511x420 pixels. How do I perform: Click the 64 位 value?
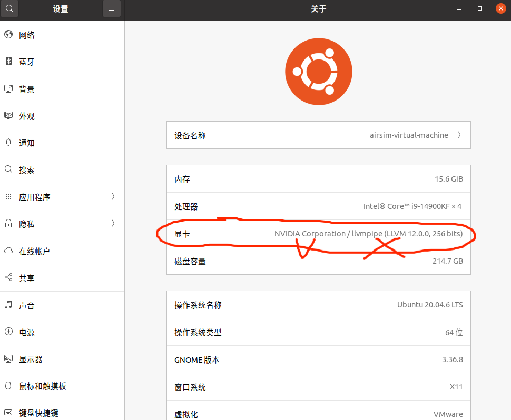point(454,333)
